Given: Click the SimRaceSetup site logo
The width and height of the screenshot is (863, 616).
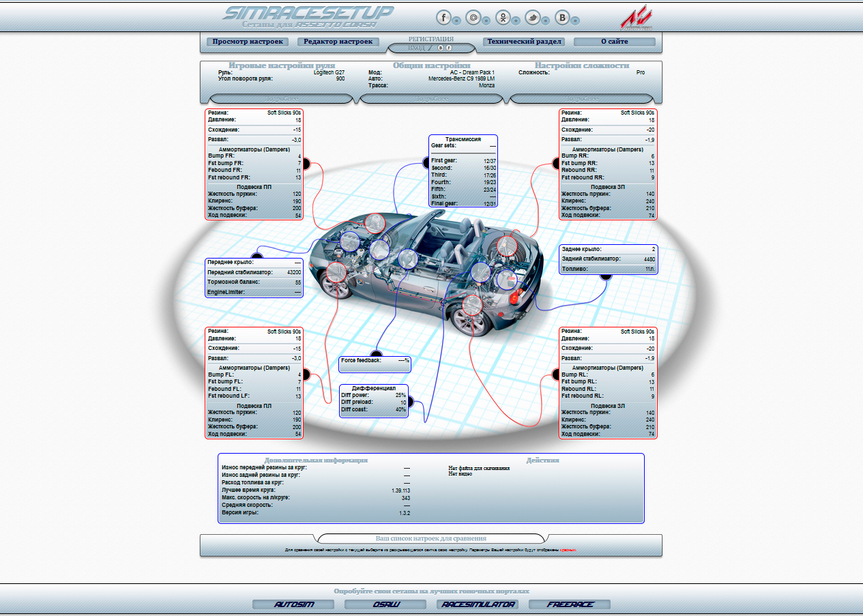Looking at the screenshot, I should 308,16.
